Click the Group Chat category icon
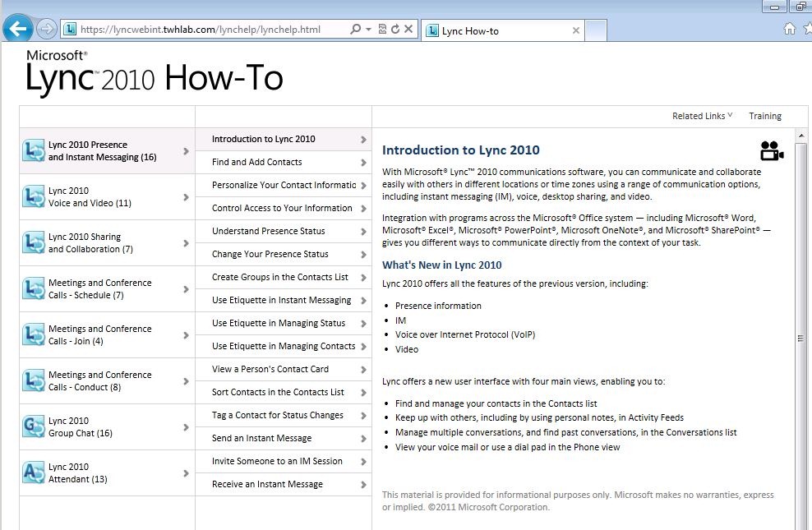 [34, 427]
